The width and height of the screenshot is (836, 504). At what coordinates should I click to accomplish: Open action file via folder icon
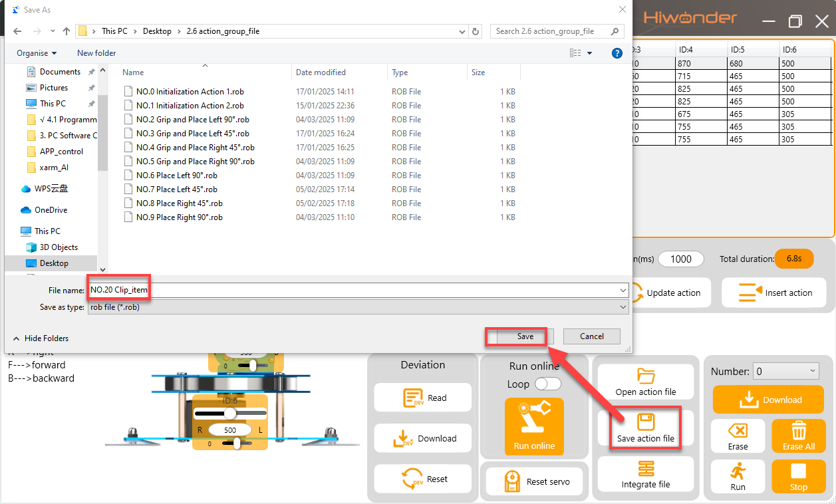point(646,376)
